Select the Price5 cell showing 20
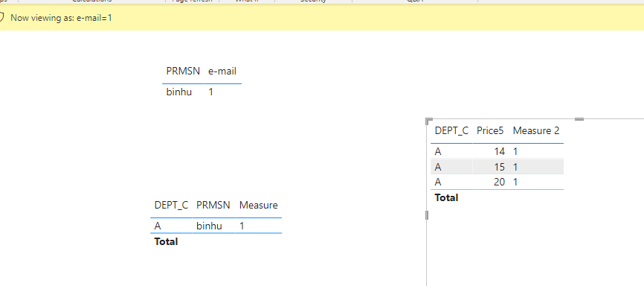Image resolution: width=644 pixels, height=286 pixels. [499, 182]
